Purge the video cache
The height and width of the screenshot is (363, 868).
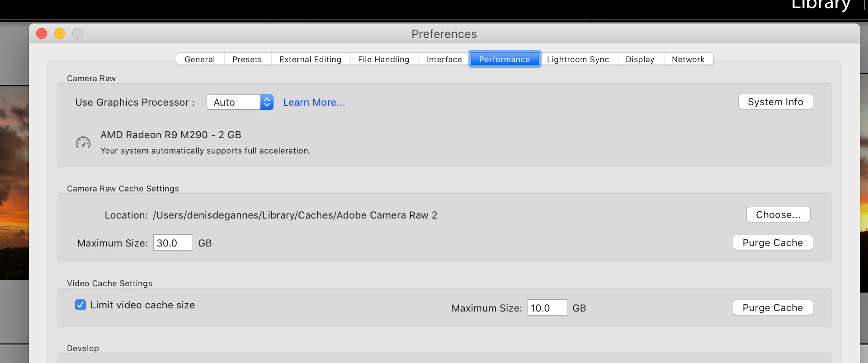773,307
